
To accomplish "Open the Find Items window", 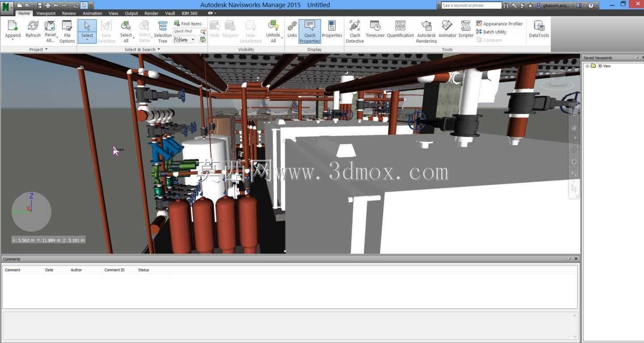I will click(187, 24).
